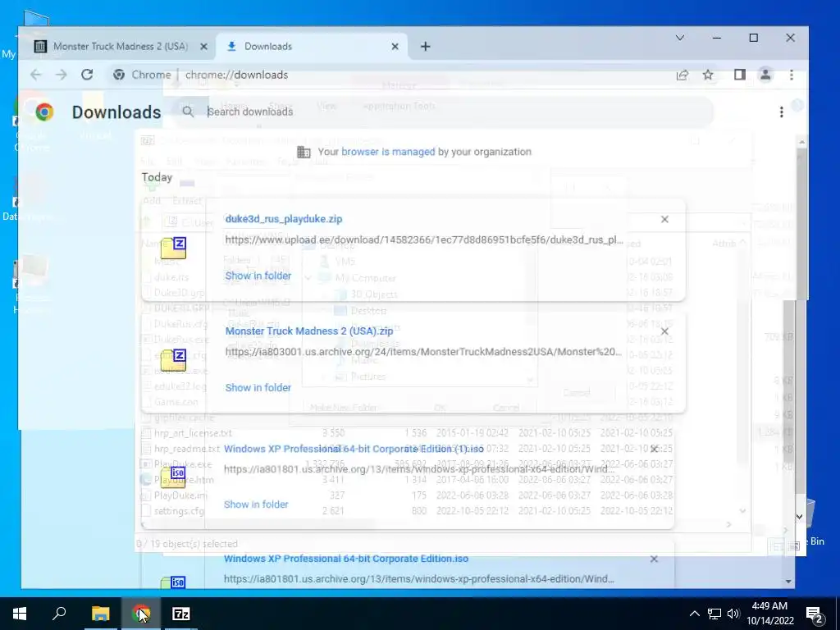The width and height of the screenshot is (840, 630).
Task: Open the Windows Start menu
Action: coord(20,614)
